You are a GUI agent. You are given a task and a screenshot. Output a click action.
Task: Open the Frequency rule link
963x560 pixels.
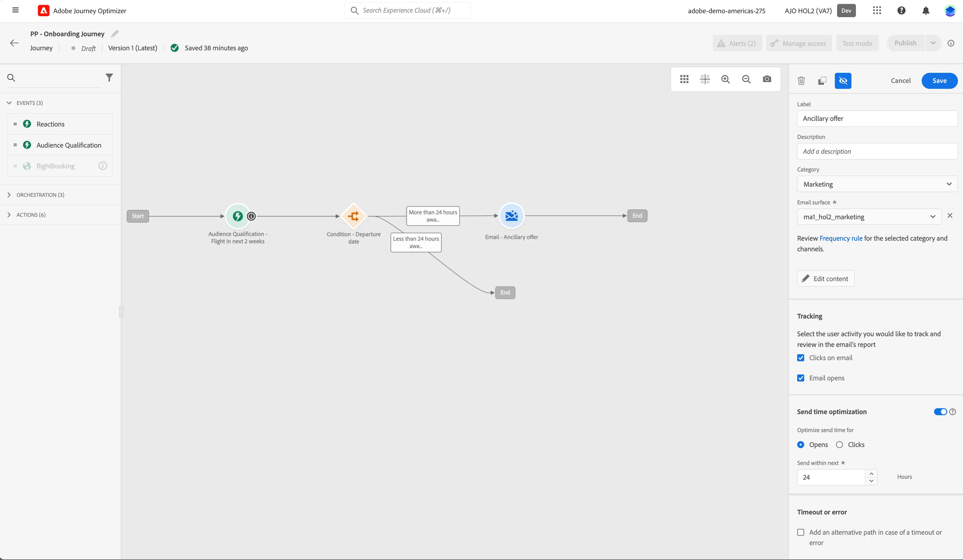[841, 238]
